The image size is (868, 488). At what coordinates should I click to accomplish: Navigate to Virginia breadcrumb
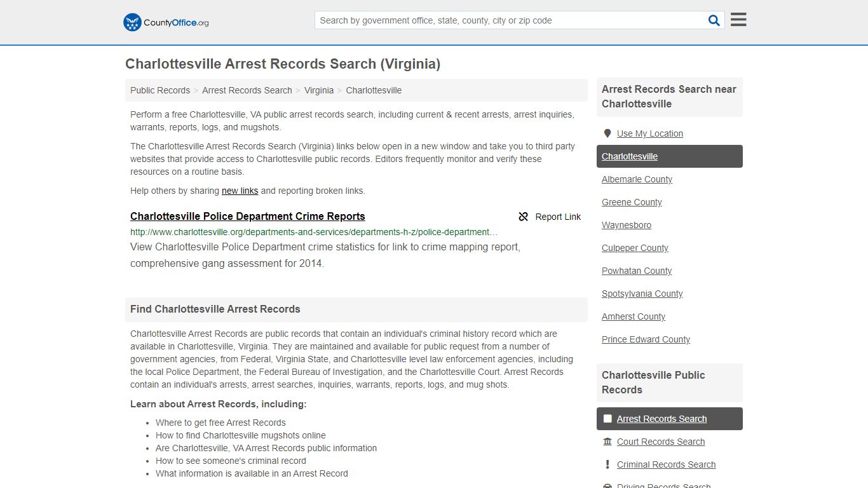[319, 90]
